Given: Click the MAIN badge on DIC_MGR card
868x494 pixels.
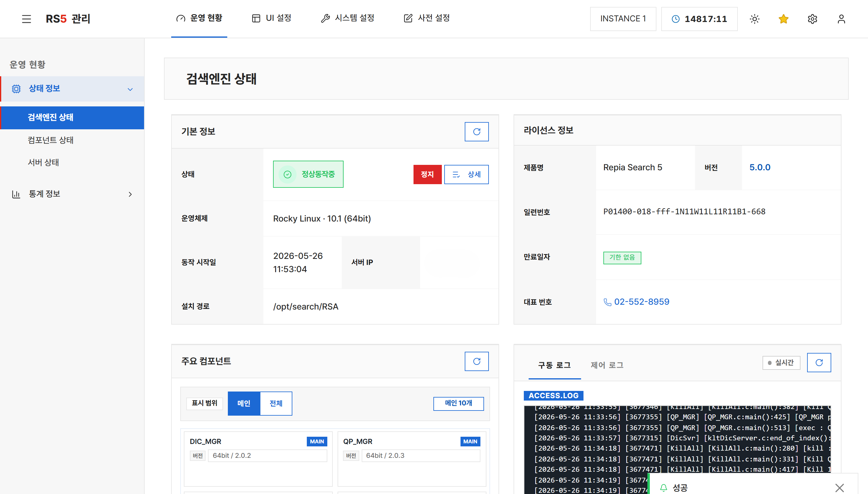Looking at the screenshot, I should [x=316, y=442].
